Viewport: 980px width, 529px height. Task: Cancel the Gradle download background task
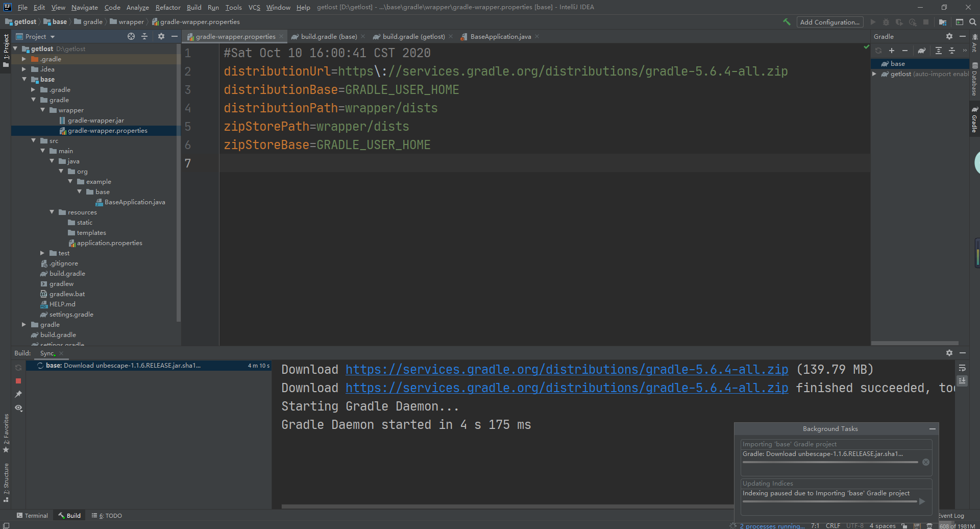(x=925, y=462)
